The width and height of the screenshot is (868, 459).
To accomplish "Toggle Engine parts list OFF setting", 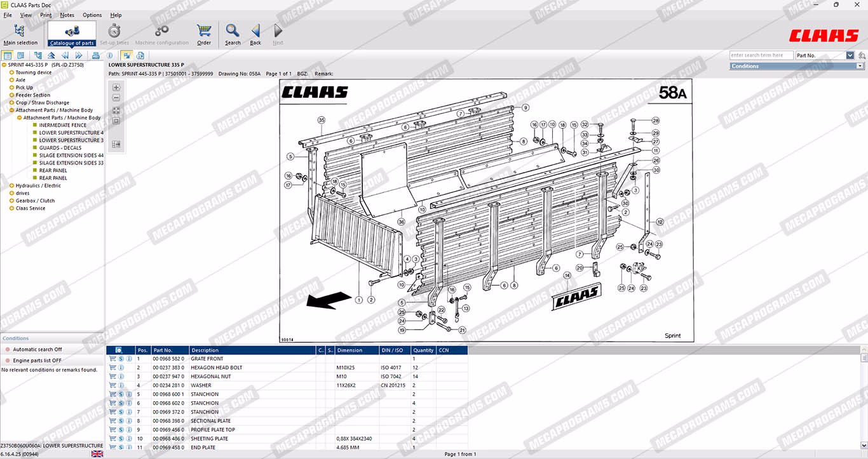I will (x=37, y=361).
